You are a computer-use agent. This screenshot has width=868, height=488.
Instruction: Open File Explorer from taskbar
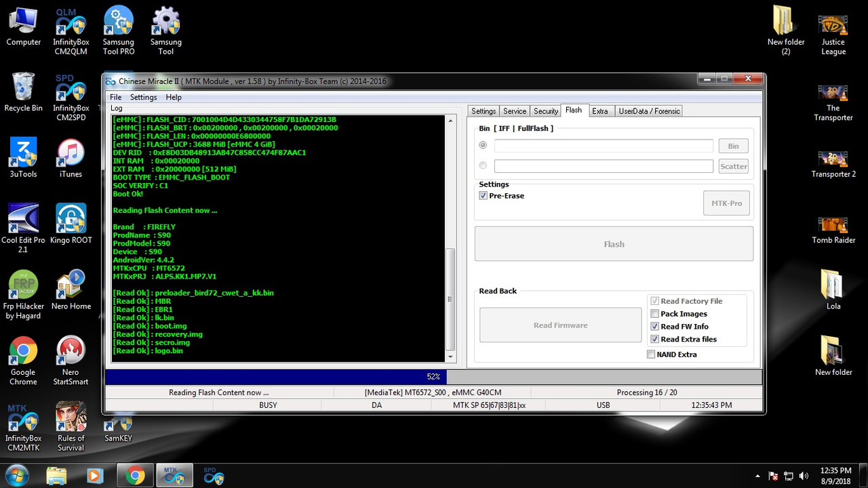(57, 476)
